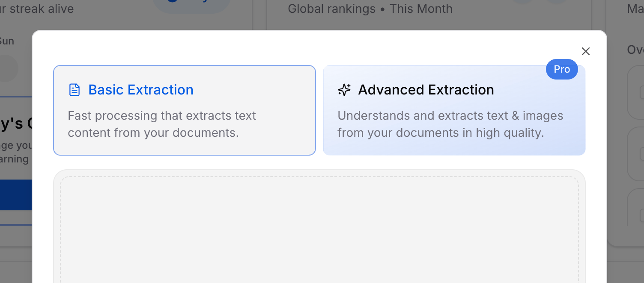The image size is (644, 283).
Task: Close the extraction dialog with the X
Action: coord(585,52)
